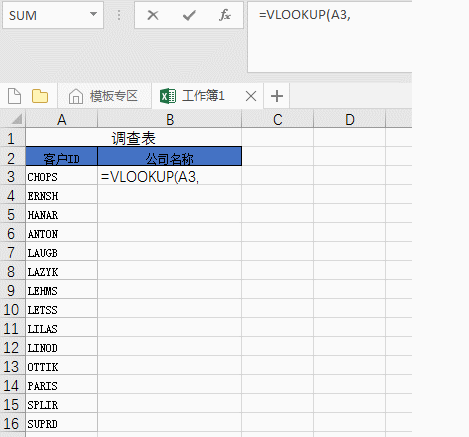The width and height of the screenshot is (469, 437).
Task: Close the 工作簿1 workbook tab
Action: 251,96
